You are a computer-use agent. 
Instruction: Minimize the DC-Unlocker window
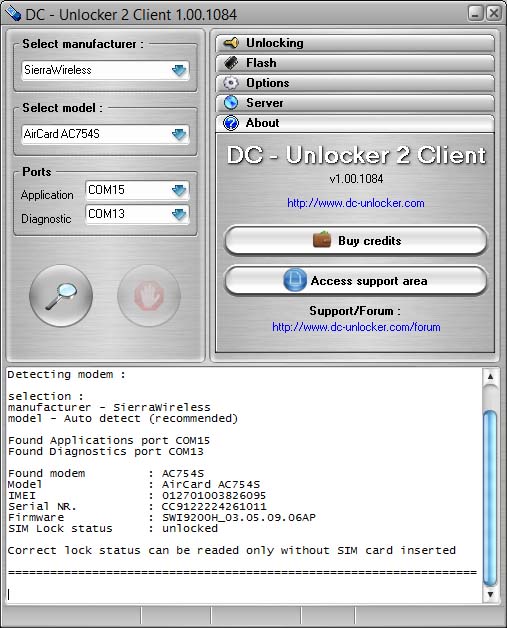tap(475, 14)
